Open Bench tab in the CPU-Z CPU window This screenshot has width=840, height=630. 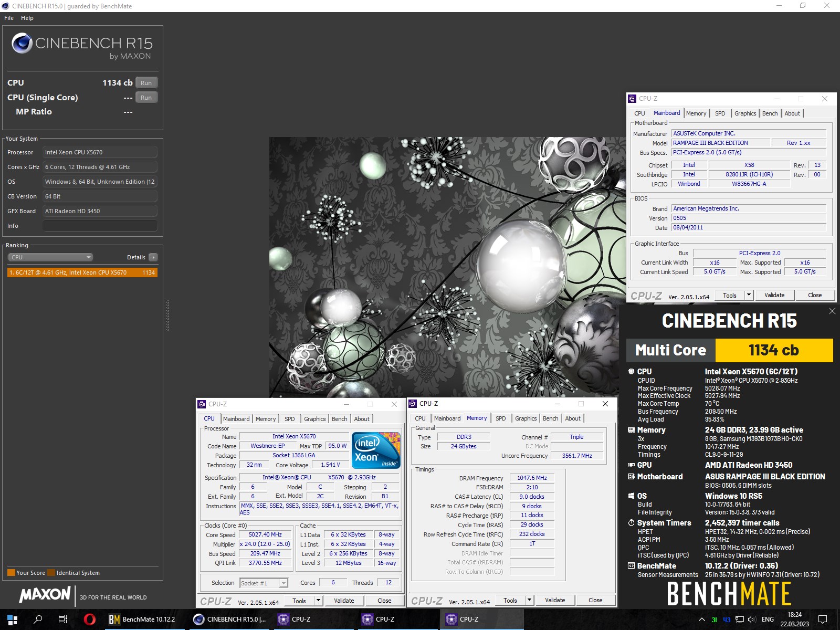pyautogui.click(x=340, y=419)
